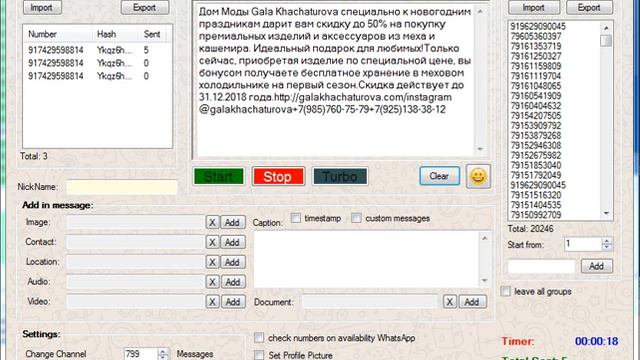Clear the Document attachment with X
Screen dimensions: 640x360
click(450, 302)
